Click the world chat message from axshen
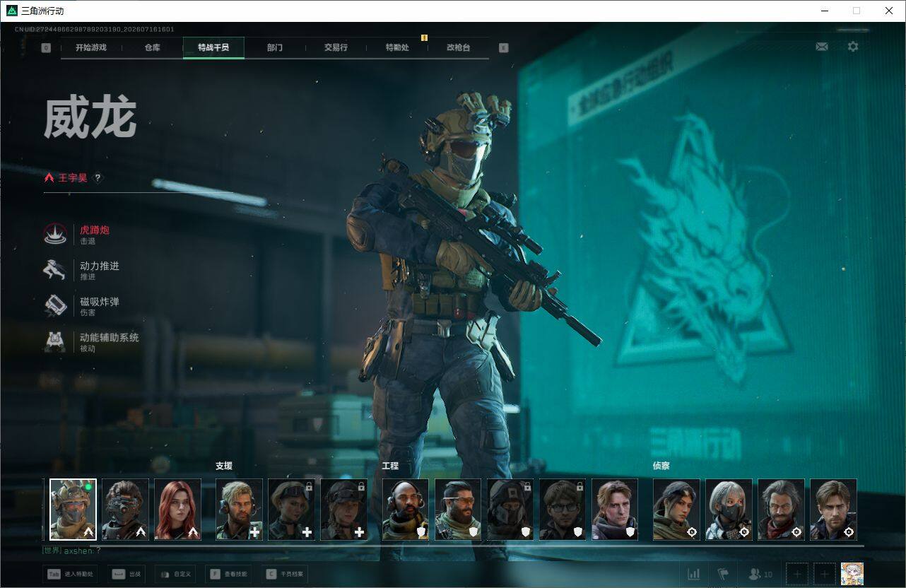This screenshot has height=588, width=906. click(72, 550)
